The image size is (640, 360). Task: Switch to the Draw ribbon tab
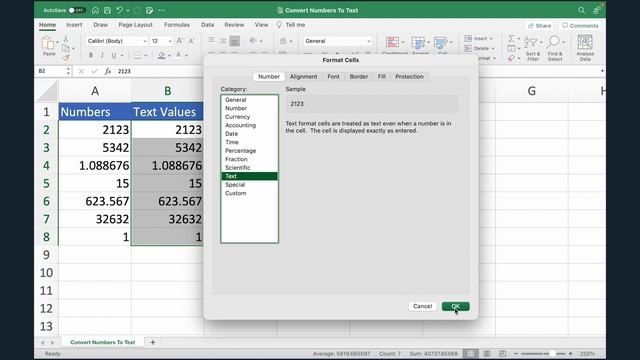click(x=100, y=25)
